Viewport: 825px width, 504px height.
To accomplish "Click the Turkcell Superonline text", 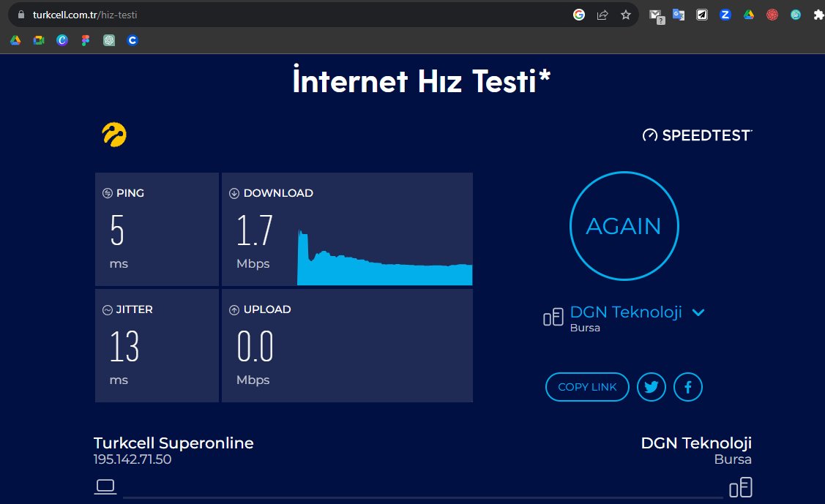I will pyautogui.click(x=173, y=443).
